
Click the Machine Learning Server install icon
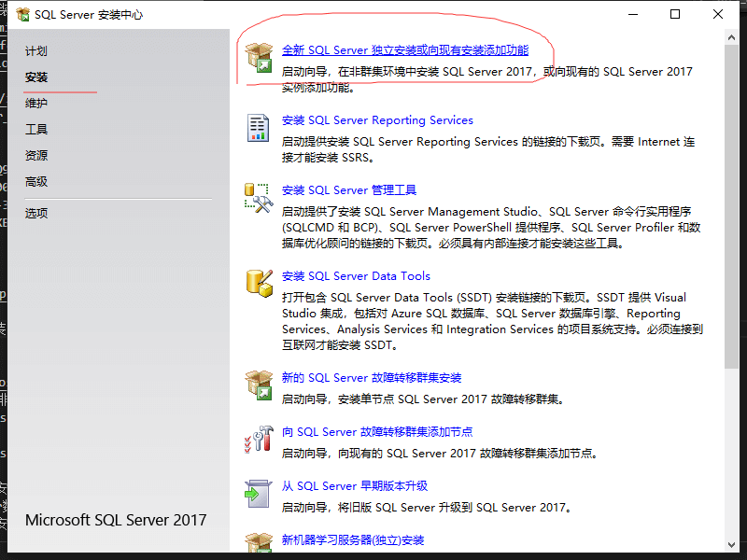[x=258, y=543]
